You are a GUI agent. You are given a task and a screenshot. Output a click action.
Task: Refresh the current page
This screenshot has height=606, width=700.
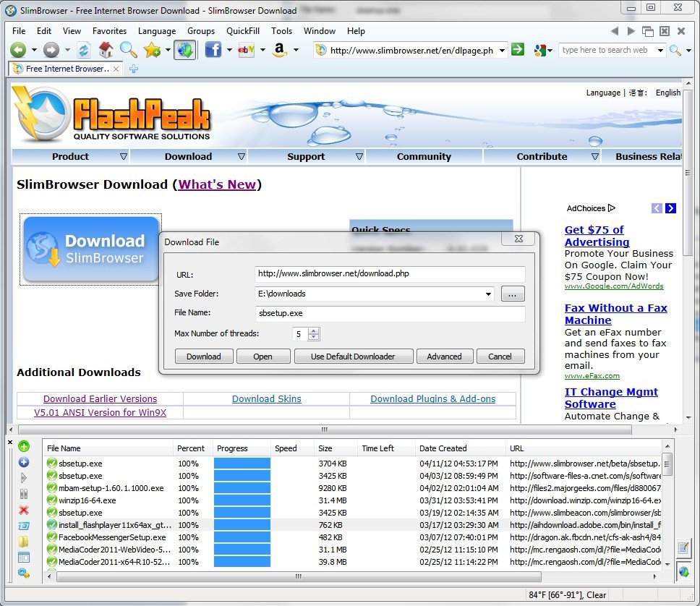[84, 50]
